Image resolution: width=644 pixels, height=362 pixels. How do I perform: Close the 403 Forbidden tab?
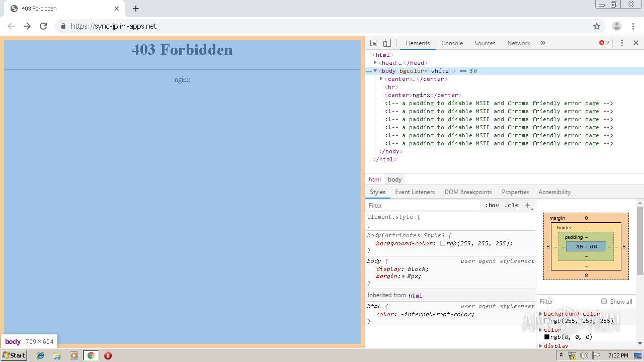117,9
